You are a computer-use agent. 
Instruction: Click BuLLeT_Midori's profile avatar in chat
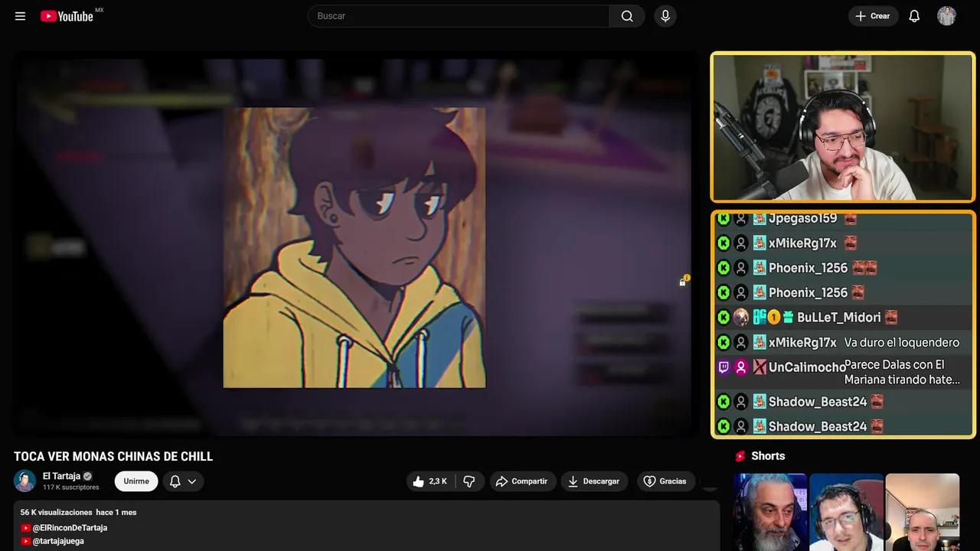[740, 318]
